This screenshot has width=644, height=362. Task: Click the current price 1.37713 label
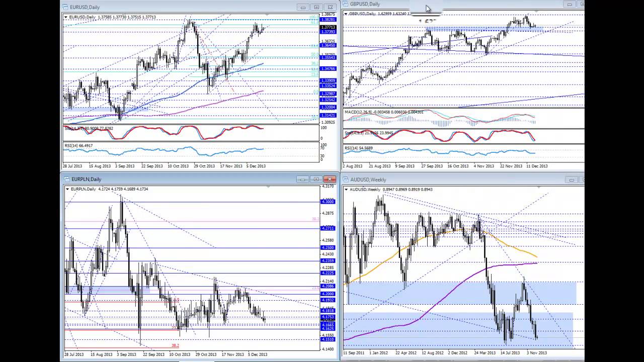pyautogui.click(x=328, y=27)
